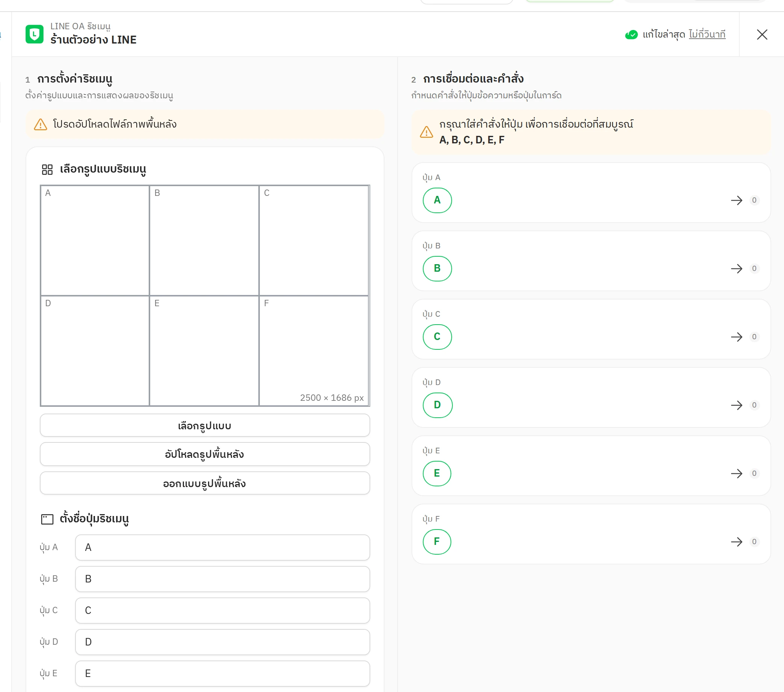784x692 pixels.
Task: Close the rich menu editor panel
Action: coord(762,35)
